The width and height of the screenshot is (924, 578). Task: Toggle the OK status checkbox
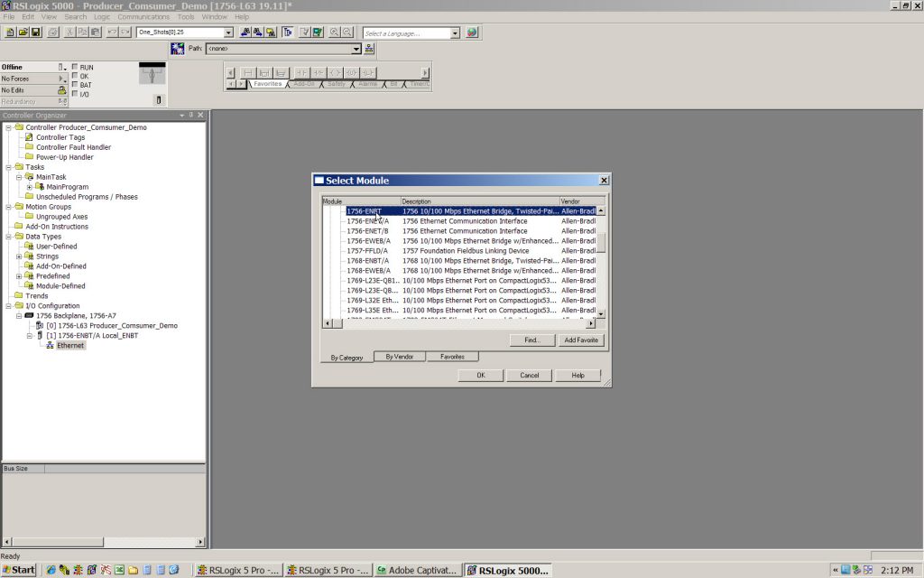point(75,76)
